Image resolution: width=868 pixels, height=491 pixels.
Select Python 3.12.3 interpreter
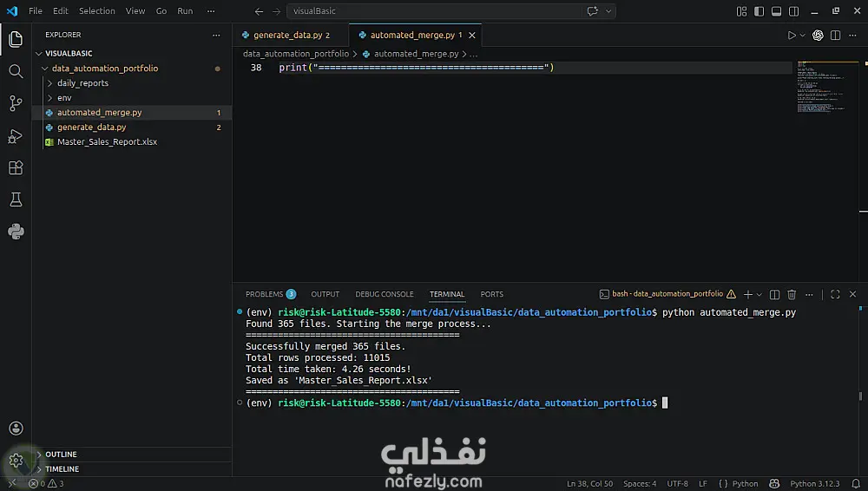814,484
